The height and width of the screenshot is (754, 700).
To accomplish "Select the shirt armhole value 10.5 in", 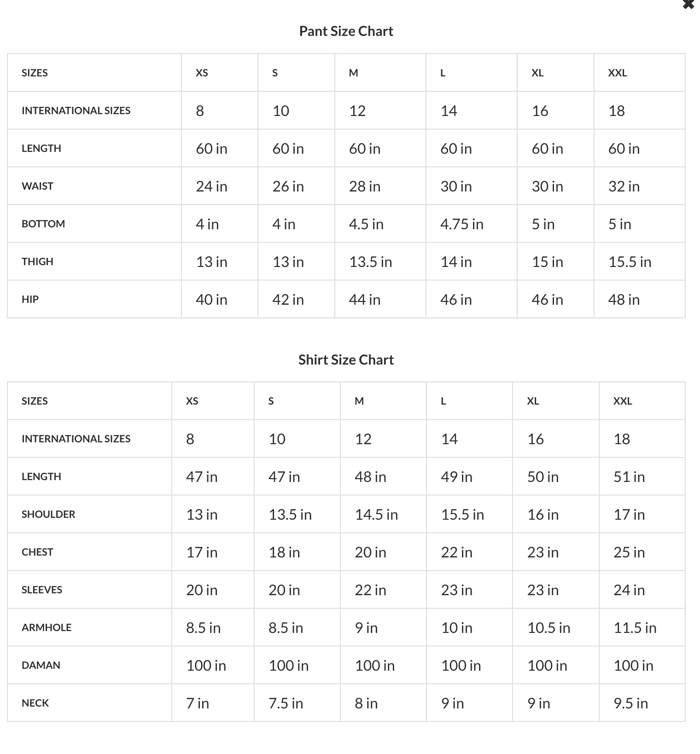I will tap(548, 627).
